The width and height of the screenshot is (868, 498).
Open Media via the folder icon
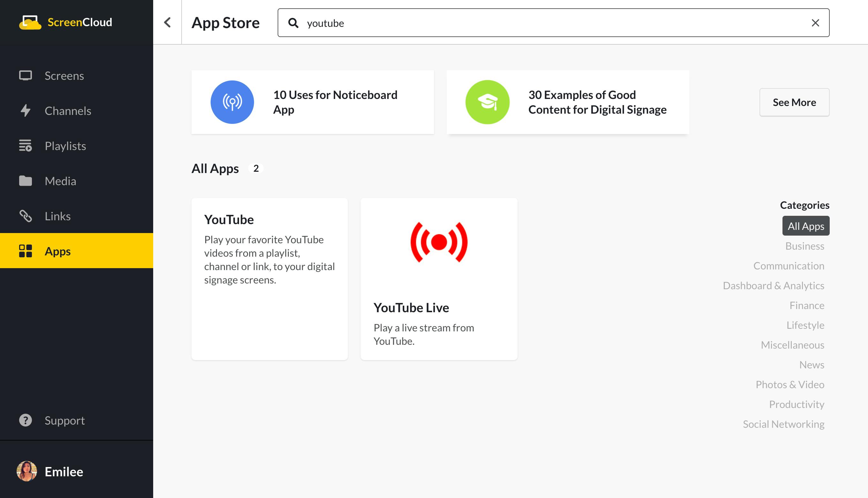pos(25,181)
